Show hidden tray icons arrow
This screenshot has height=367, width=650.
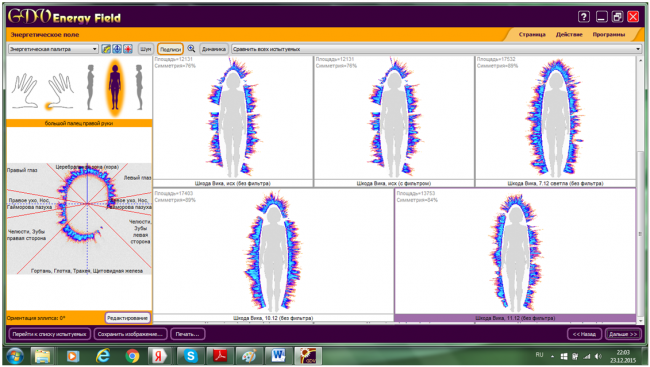tap(552, 356)
